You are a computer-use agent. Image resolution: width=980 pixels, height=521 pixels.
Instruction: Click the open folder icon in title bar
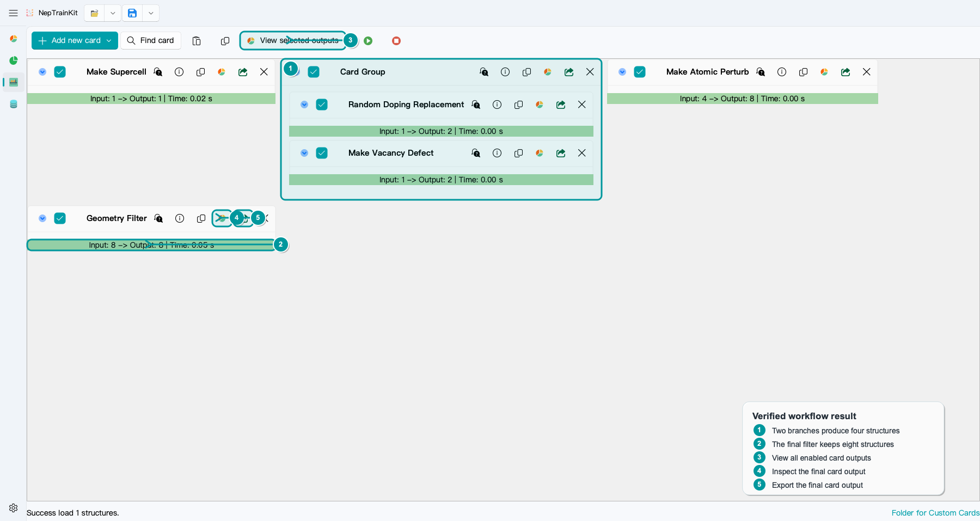pos(94,13)
